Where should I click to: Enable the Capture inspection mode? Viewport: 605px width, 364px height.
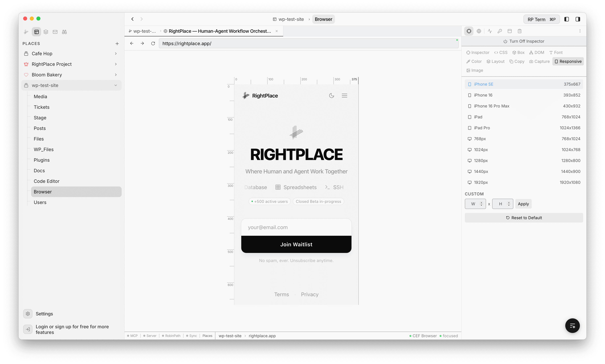539,61
